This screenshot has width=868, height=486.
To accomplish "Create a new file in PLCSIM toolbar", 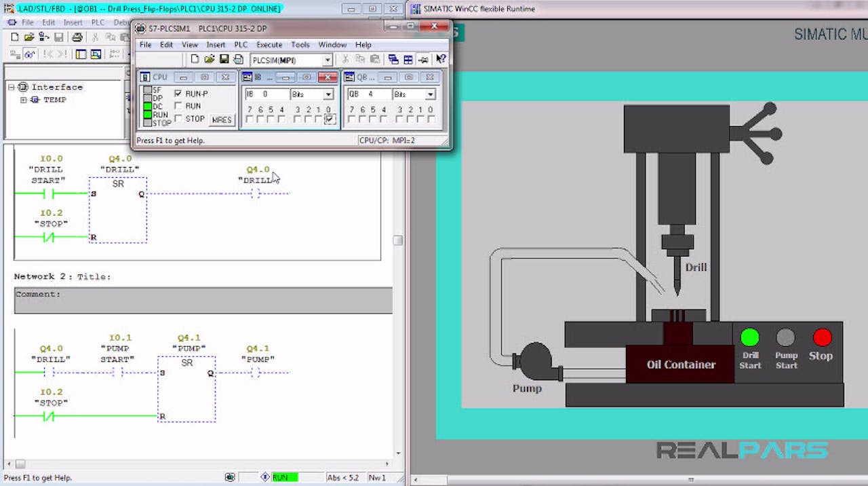I will click(195, 59).
